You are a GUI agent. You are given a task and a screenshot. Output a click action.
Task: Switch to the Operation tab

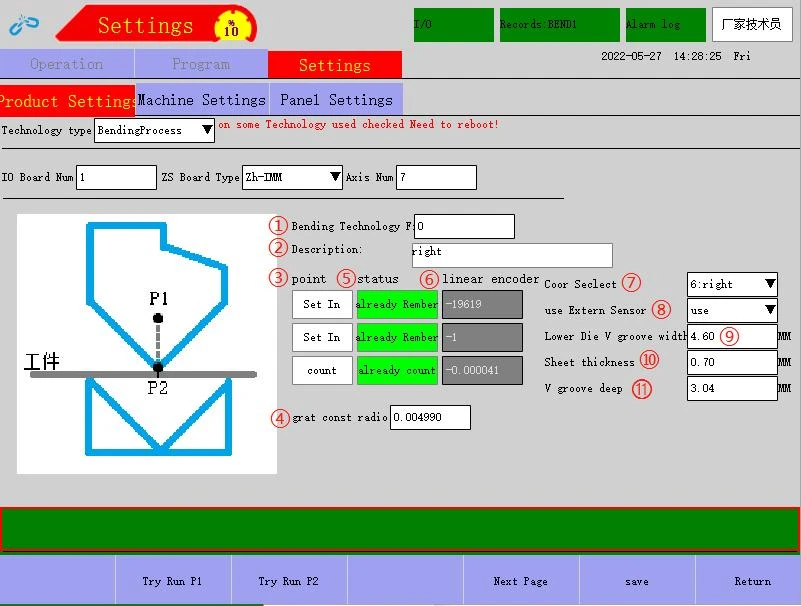point(67,64)
